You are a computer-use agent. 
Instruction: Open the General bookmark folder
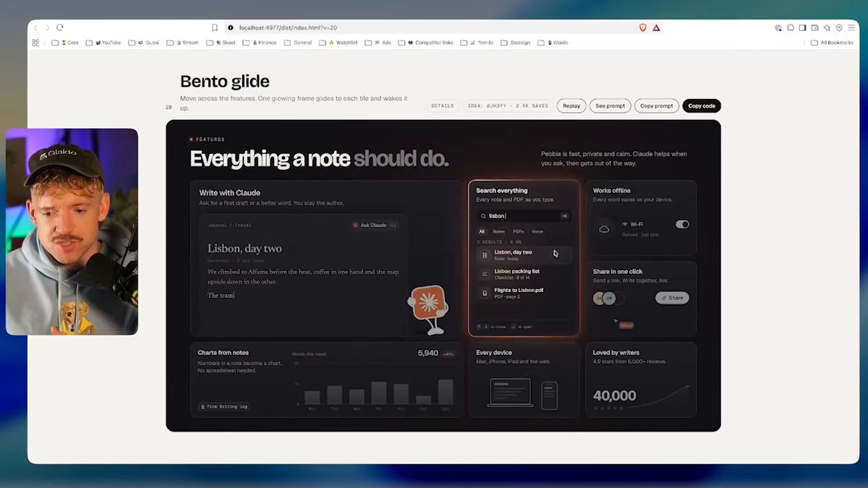[x=298, y=43]
